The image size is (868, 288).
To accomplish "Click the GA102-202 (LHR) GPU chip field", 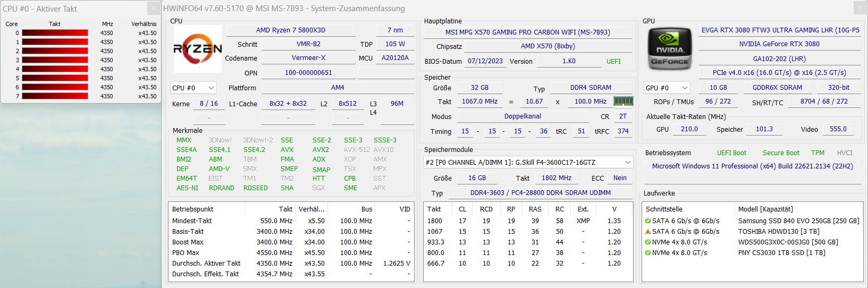I will pos(779,59).
